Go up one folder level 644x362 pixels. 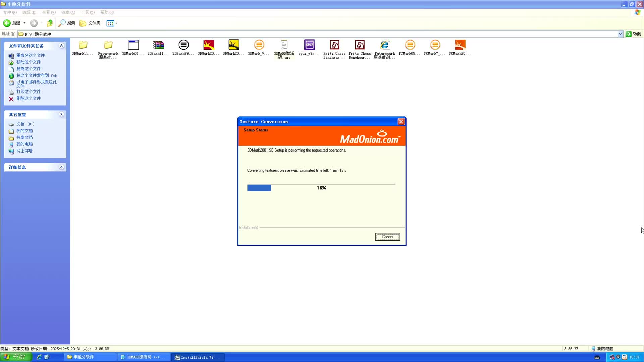point(50,23)
